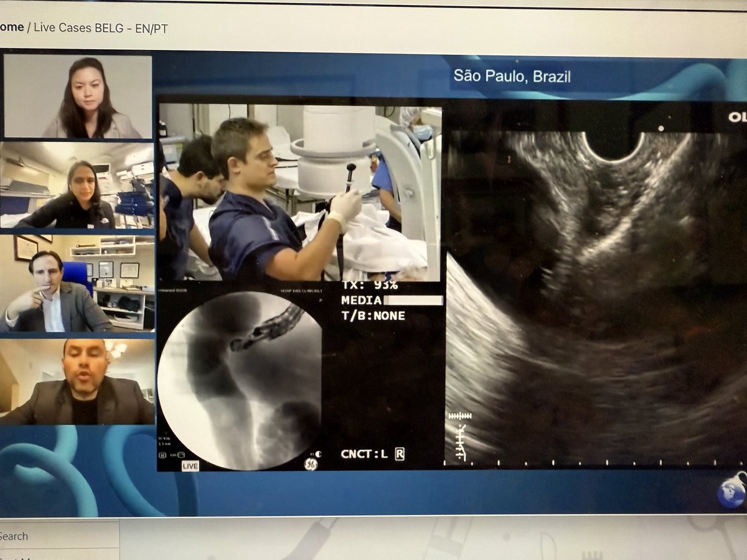
Task: Click the T/B:NONE status text
Action: [373, 315]
